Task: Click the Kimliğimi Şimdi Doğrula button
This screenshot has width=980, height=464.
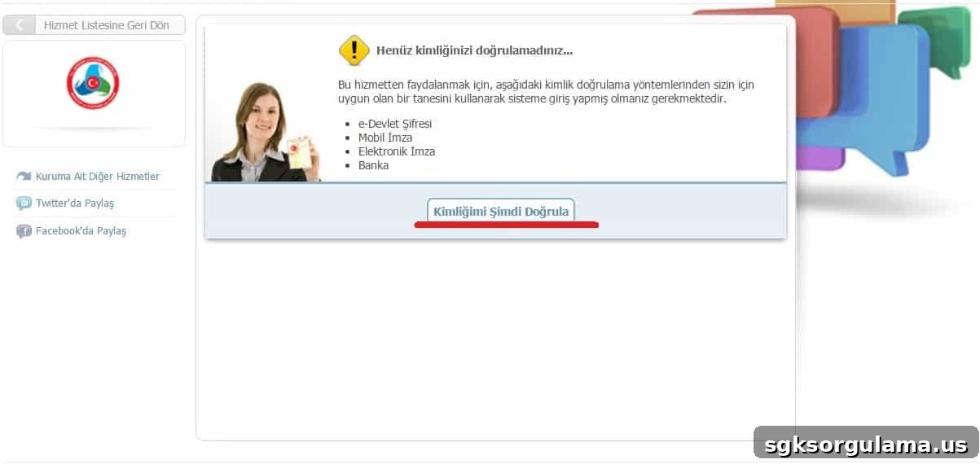Action: (x=501, y=211)
